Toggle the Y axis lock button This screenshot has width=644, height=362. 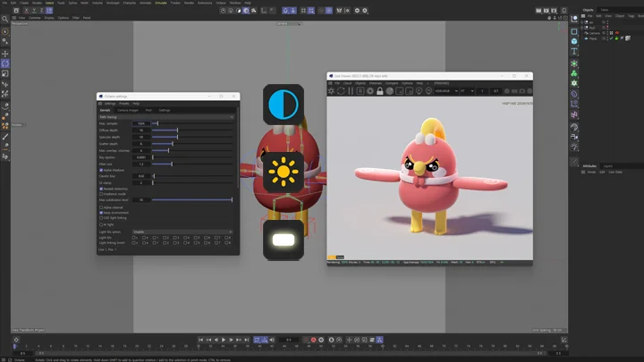[34, 10]
